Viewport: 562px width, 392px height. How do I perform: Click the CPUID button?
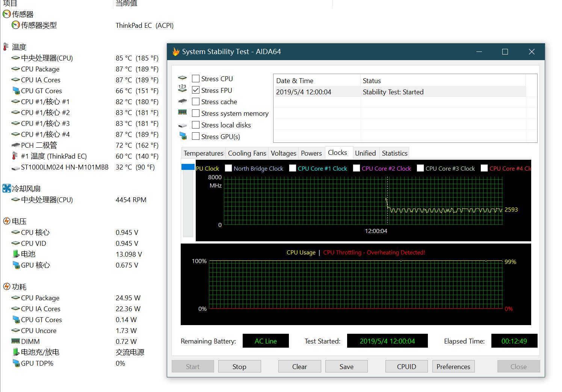tap(406, 366)
